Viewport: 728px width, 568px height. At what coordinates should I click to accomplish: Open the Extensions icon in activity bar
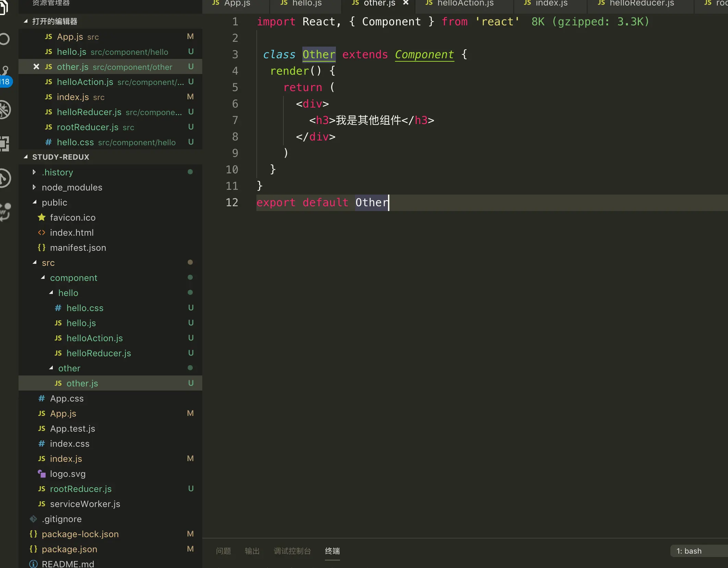coord(5,144)
